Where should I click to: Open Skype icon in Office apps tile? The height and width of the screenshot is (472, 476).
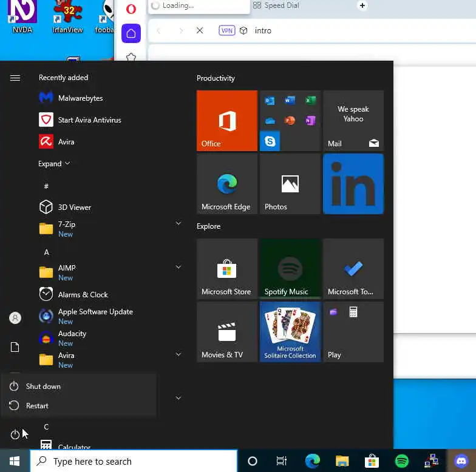point(270,141)
